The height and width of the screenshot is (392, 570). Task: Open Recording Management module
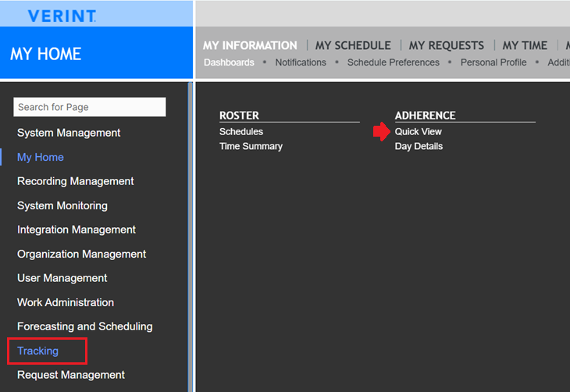[75, 181]
